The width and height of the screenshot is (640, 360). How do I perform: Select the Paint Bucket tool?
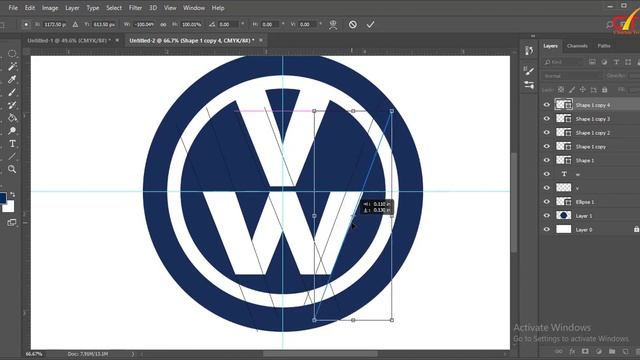[x=12, y=118]
